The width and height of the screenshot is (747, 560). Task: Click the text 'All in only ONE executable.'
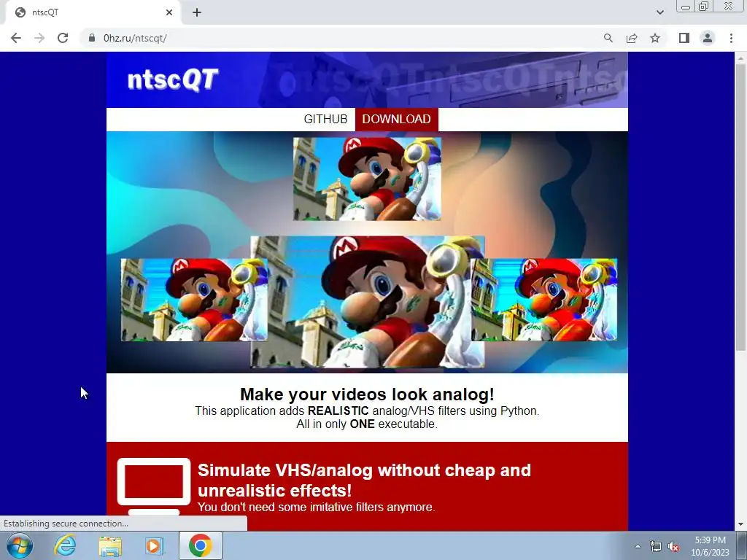tap(367, 424)
